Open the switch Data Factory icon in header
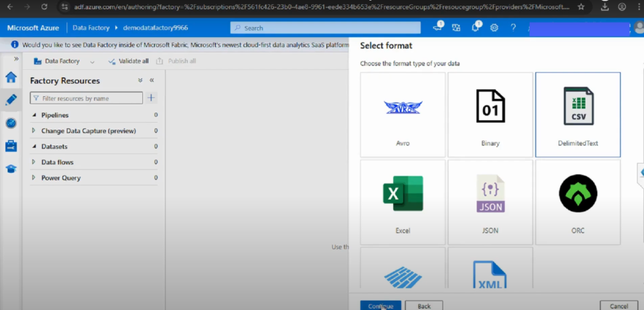The image size is (644, 310). click(457, 28)
